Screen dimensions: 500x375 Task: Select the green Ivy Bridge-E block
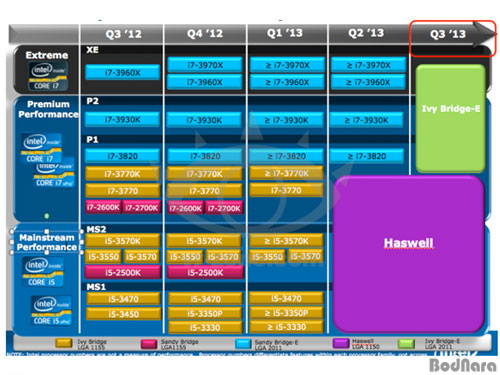tap(450, 119)
